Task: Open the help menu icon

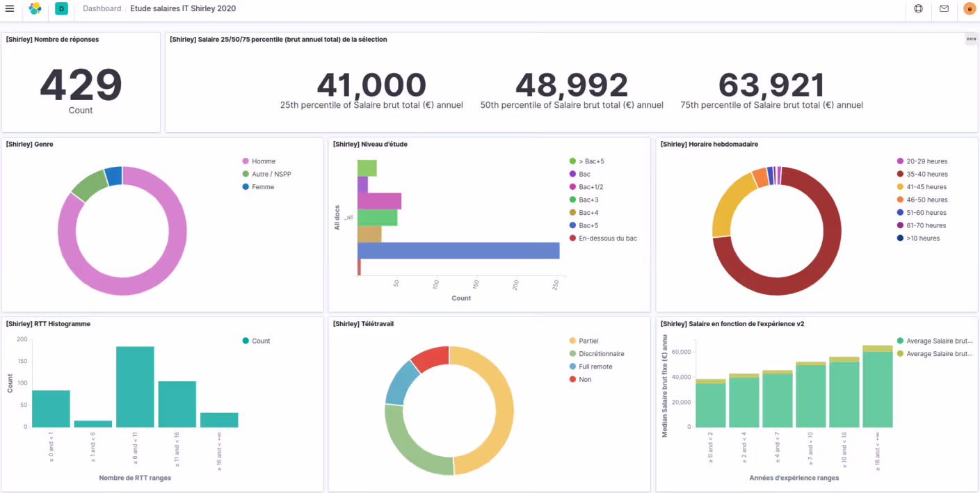Action: (x=918, y=9)
